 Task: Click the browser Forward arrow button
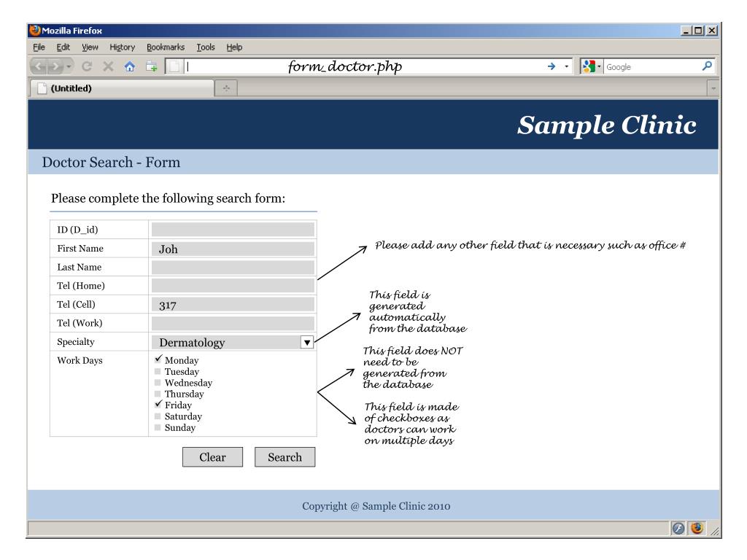pos(55,66)
